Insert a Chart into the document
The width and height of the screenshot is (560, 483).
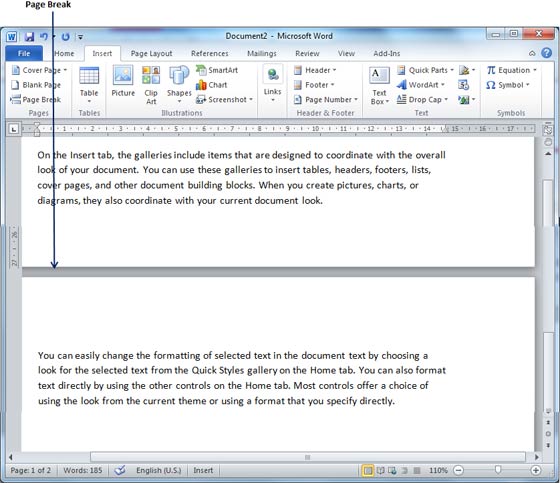tap(211, 85)
